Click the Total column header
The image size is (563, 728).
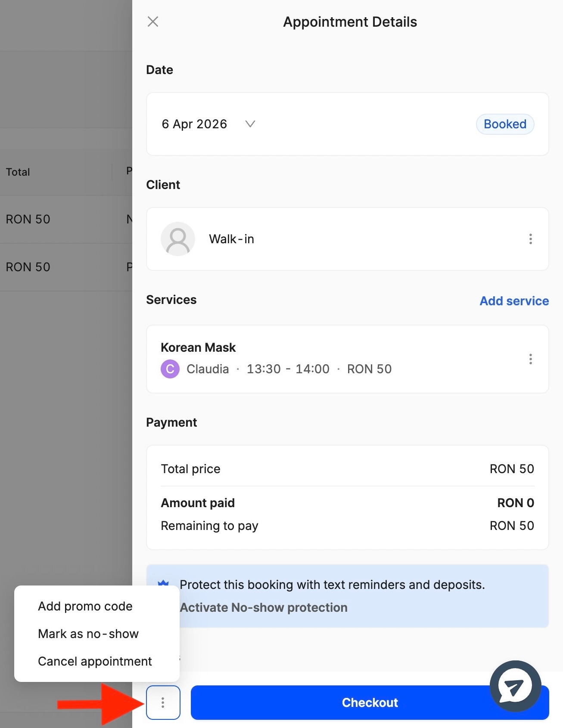pos(18,172)
